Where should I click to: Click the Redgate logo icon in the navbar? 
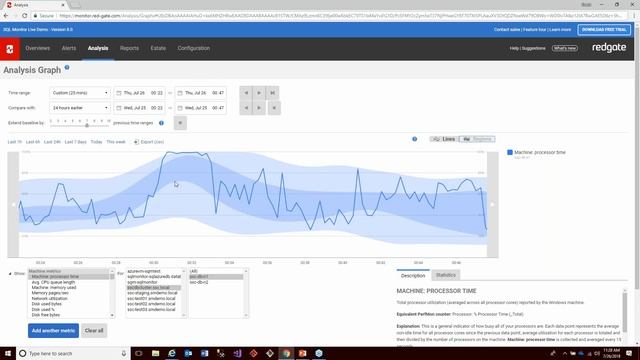(10, 49)
